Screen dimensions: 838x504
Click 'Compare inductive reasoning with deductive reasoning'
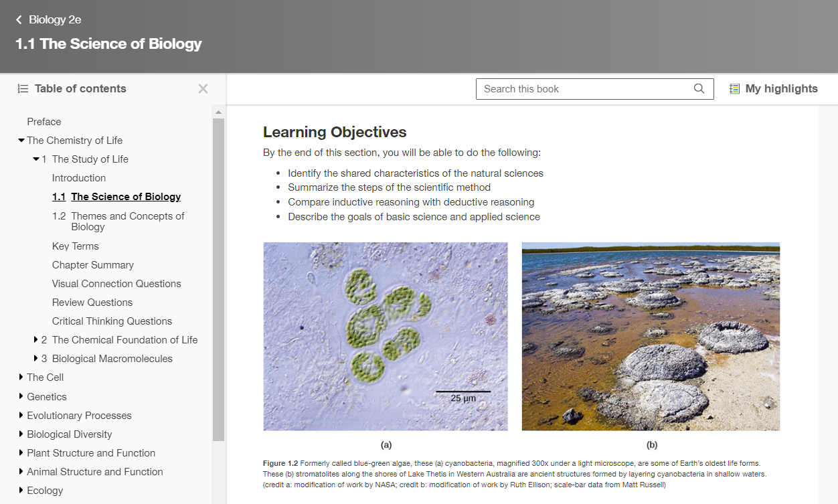(411, 202)
